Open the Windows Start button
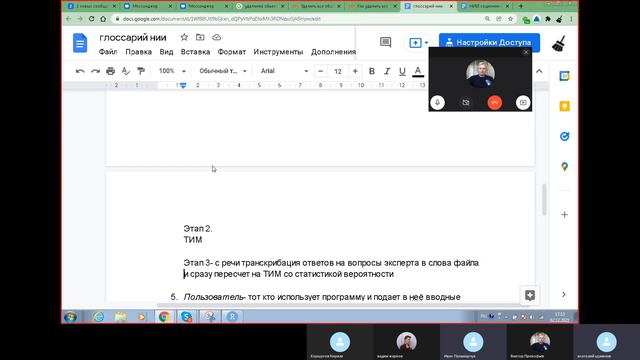Screen dimensions: 640x360 click(70, 317)
